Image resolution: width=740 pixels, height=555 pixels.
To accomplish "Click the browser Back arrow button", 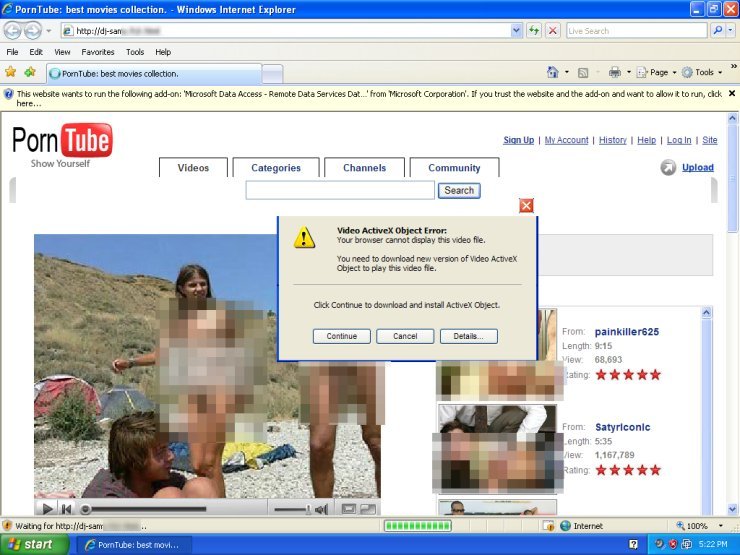I will [14, 31].
